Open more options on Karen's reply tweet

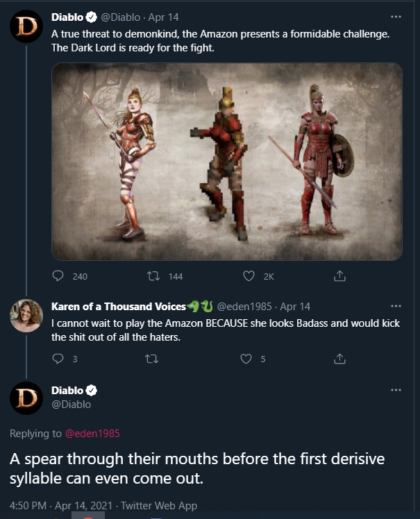coord(396,306)
